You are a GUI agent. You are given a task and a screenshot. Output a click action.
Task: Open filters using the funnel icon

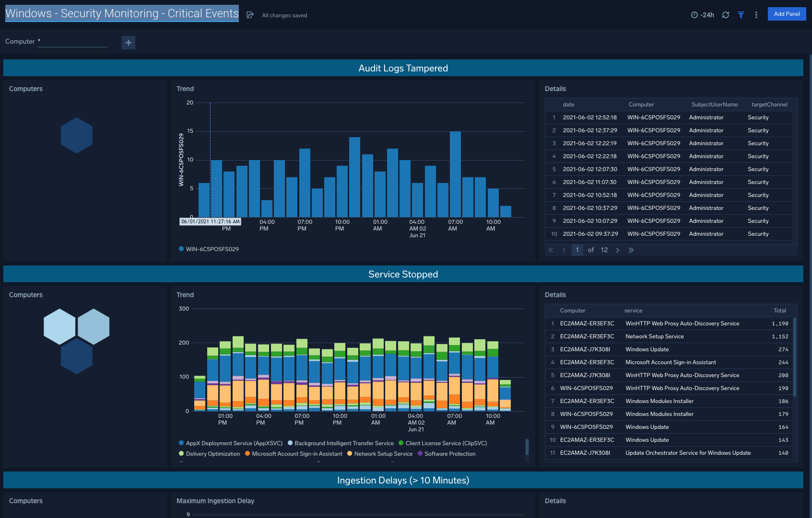tap(741, 15)
